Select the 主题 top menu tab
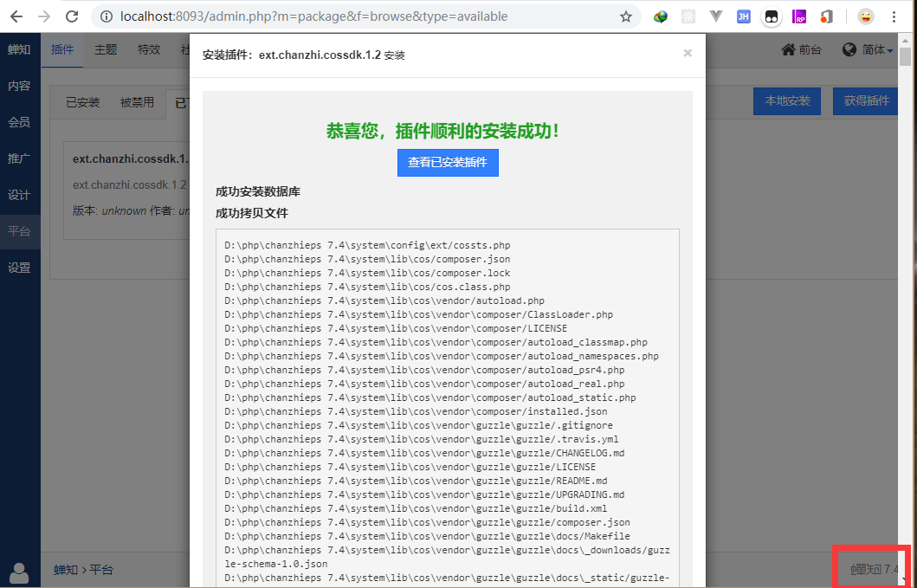This screenshot has height=588, width=917. (106, 49)
